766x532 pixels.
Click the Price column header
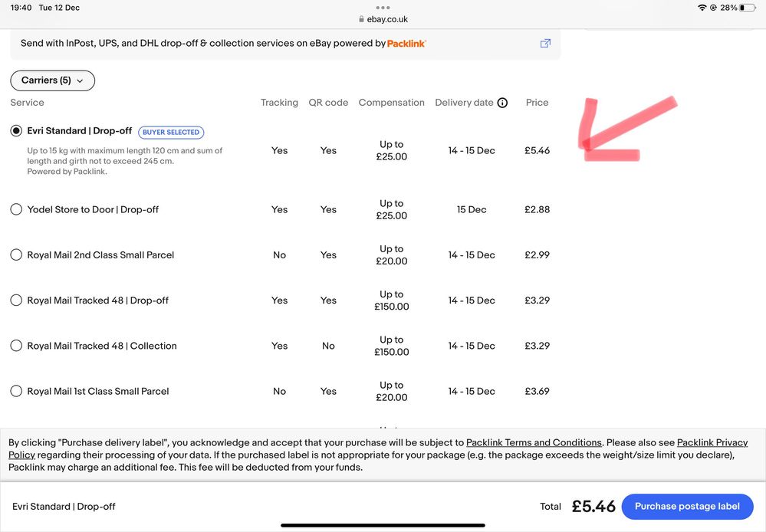click(x=537, y=103)
